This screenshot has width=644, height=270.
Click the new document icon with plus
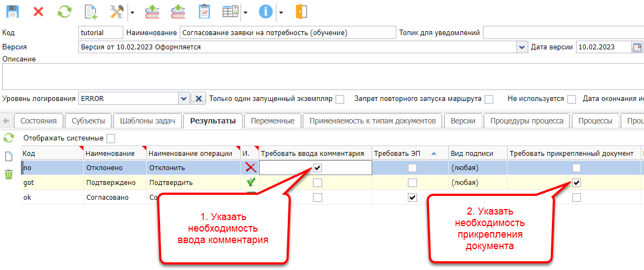point(91,12)
